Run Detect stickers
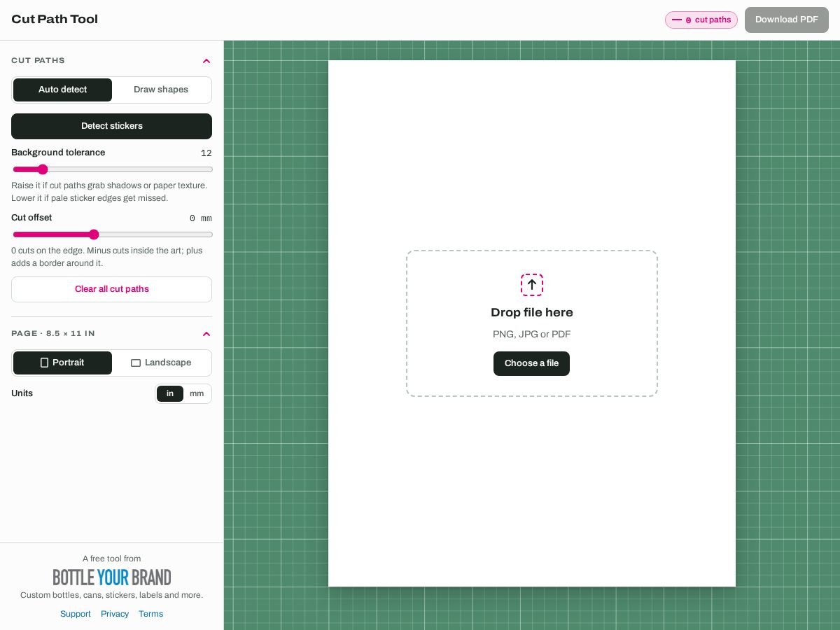Viewport: 840px width, 630px height. tap(112, 126)
